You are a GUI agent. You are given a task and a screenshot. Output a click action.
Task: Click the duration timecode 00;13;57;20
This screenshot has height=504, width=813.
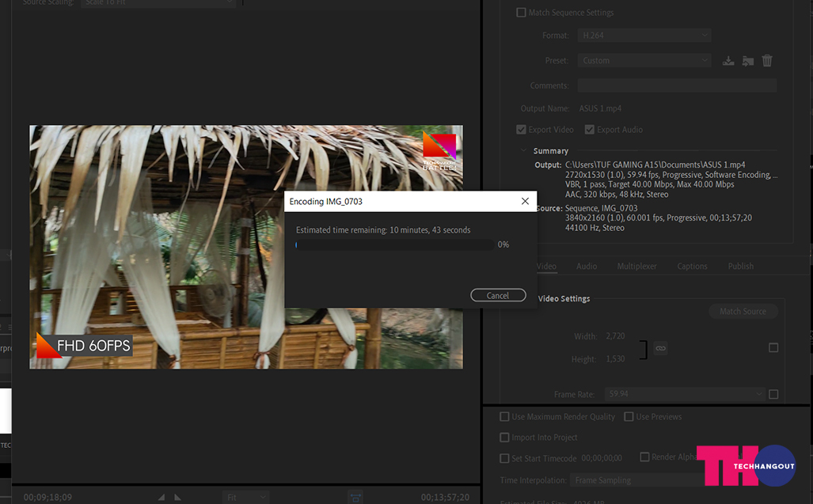coord(445,497)
